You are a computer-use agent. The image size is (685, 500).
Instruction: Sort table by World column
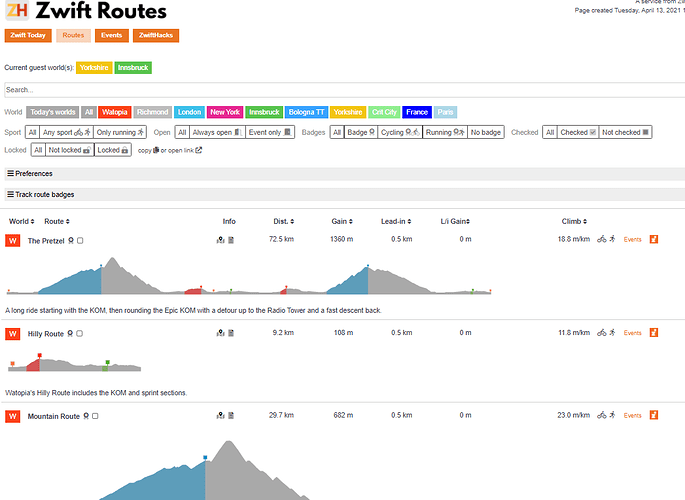click(21, 221)
